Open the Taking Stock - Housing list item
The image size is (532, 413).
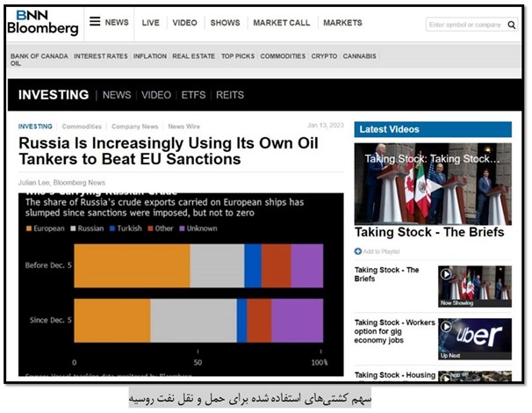pyautogui.click(x=395, y=375)
